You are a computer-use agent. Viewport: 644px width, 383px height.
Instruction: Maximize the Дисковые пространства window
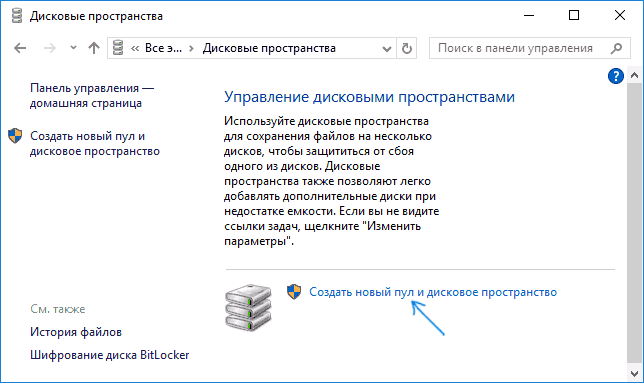[574, 16]
